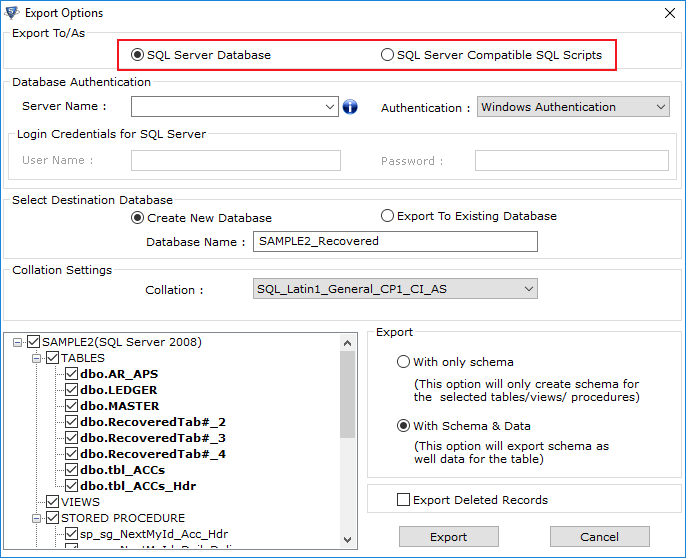Uncheck dbo.tbl_ACCs checkbox

71,470
